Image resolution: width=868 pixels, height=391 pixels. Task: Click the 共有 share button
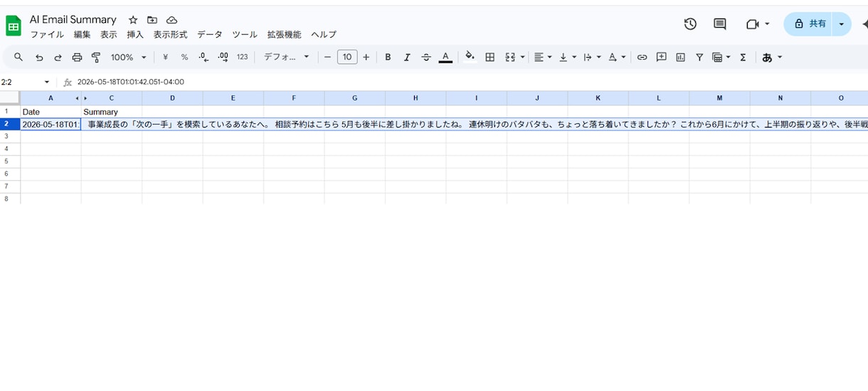tap(808, 24)
